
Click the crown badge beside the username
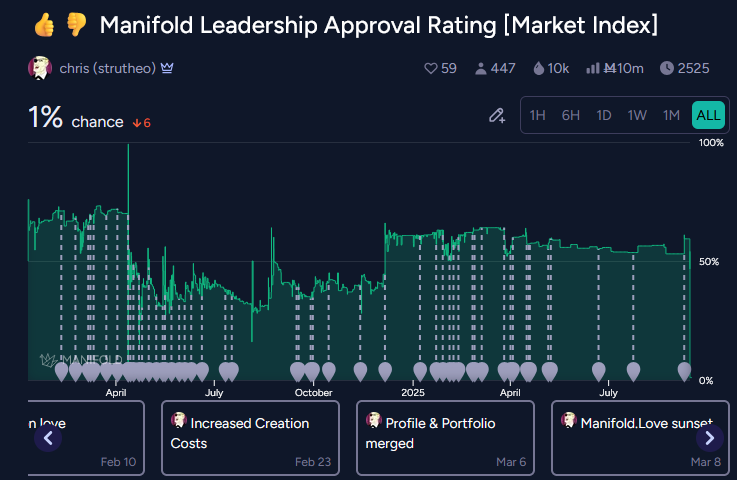click(167, 68)
